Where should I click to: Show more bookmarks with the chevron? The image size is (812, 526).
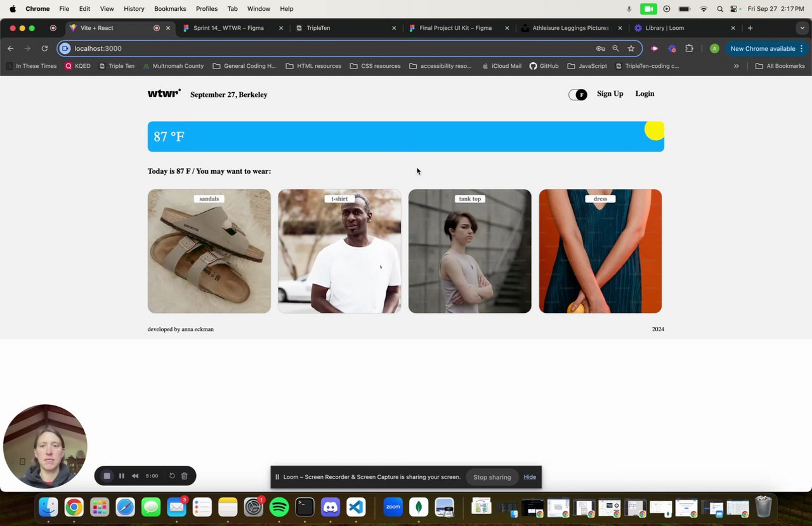(x=736, y=66)
